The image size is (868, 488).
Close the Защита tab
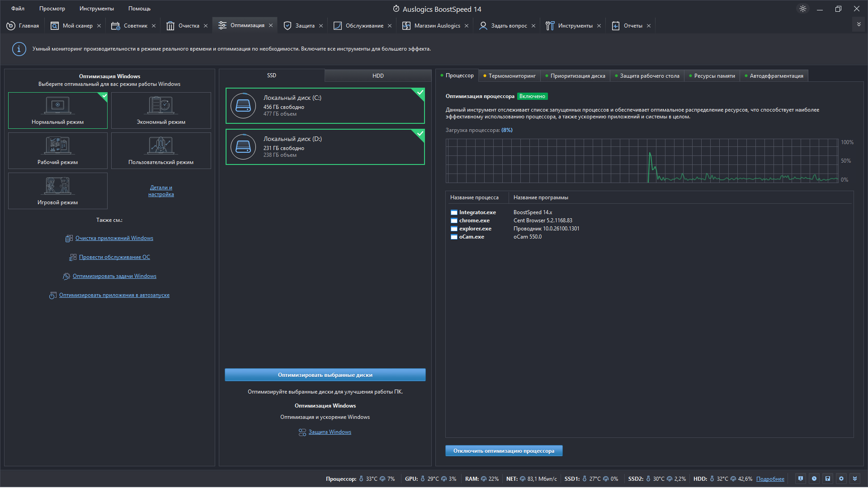(x=321, y=26)
